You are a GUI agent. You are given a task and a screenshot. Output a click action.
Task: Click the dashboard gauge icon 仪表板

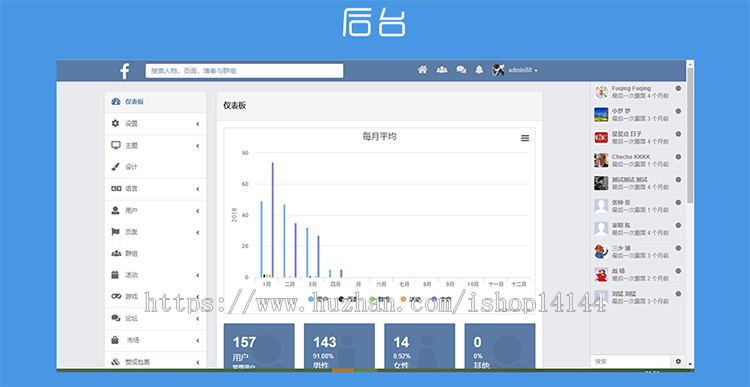[x=116, y=102]
